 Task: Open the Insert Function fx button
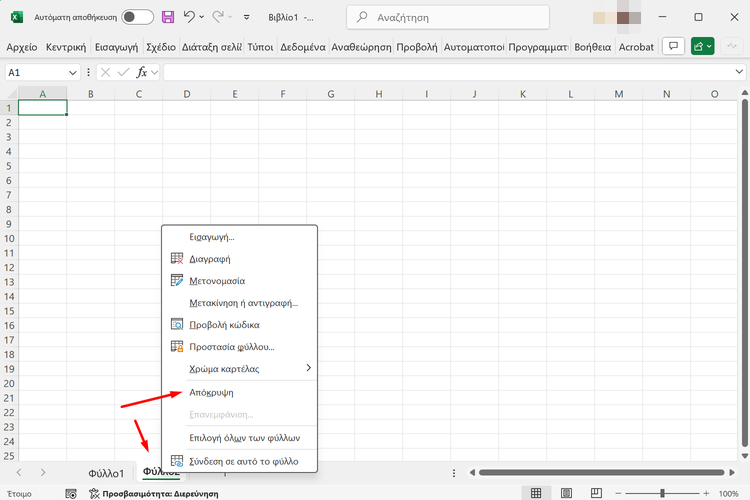coord(142,72)
